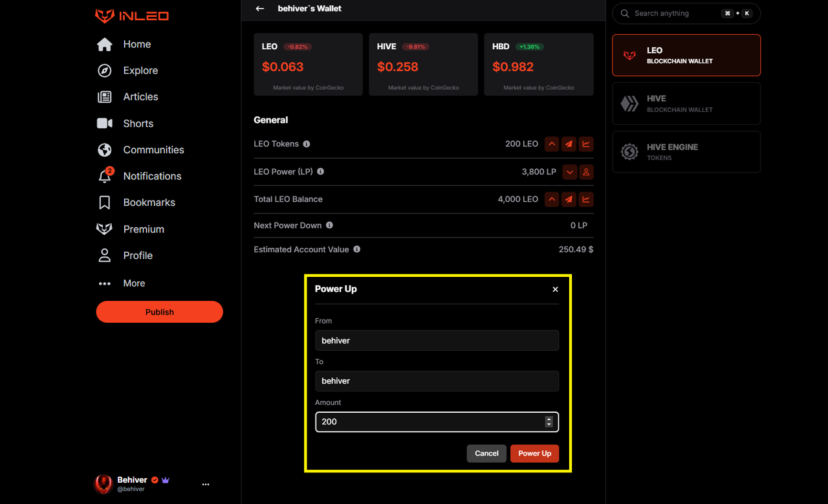Close the Power Up dialog with X

coord(555,289)
